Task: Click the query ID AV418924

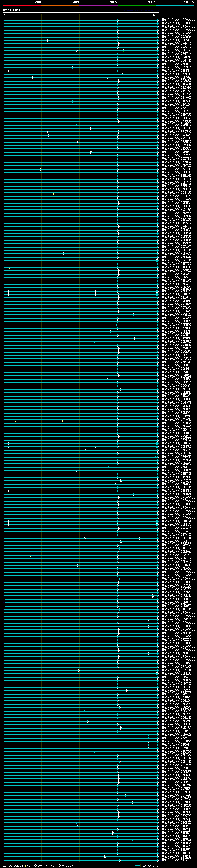Action: (x=11, y=10)
